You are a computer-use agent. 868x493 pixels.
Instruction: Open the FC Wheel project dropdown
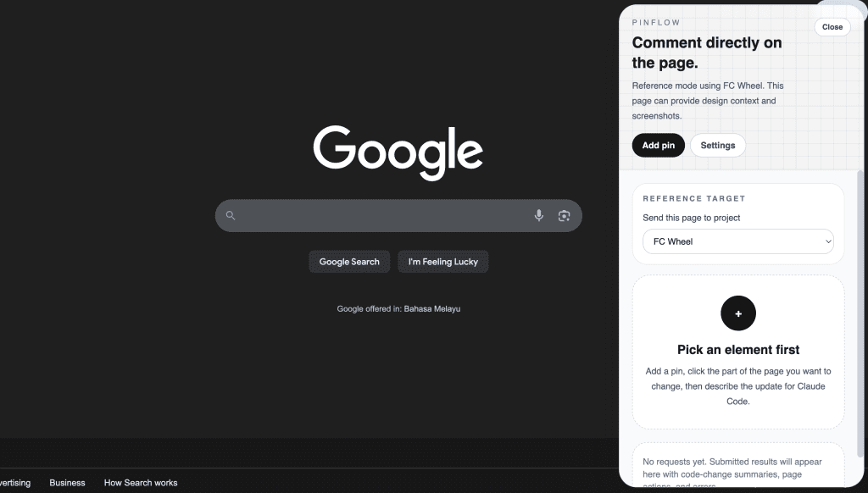click(x=737, y=241)
